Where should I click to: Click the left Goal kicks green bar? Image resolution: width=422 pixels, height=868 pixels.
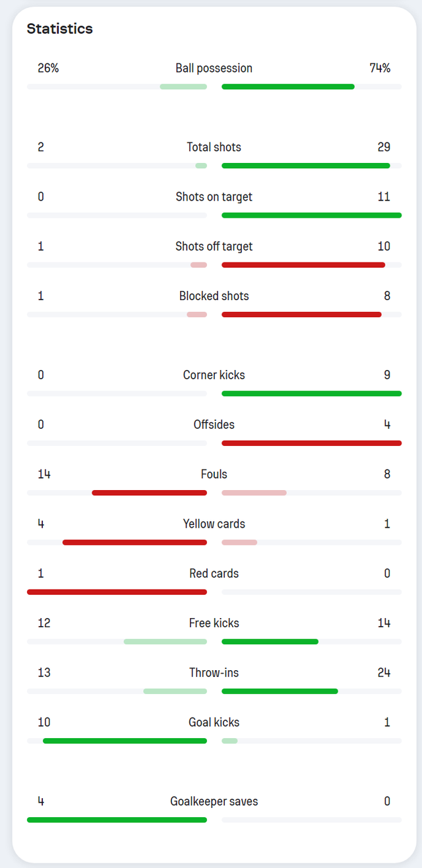coord(125,741)
